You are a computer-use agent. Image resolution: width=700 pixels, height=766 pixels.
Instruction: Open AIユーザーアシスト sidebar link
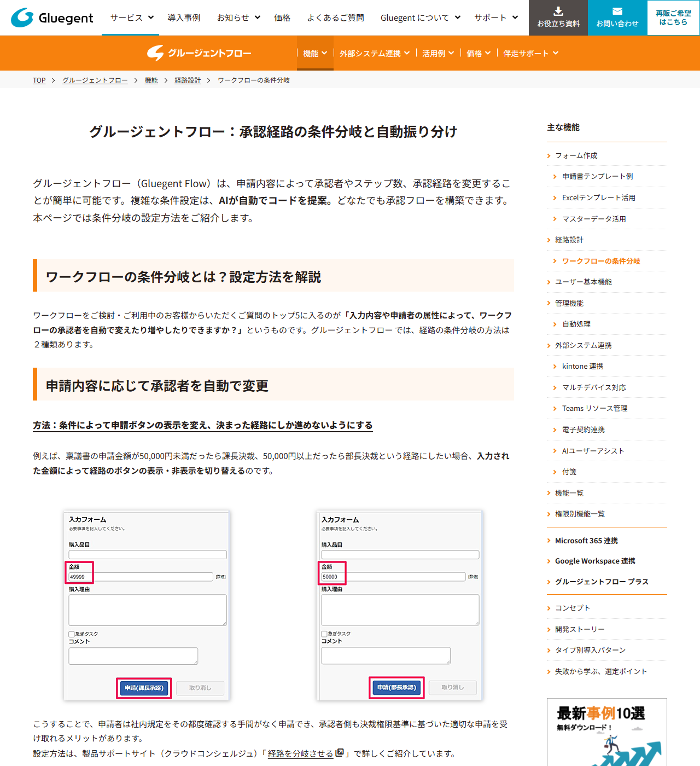pyautogui.click(x=593, y=451)
